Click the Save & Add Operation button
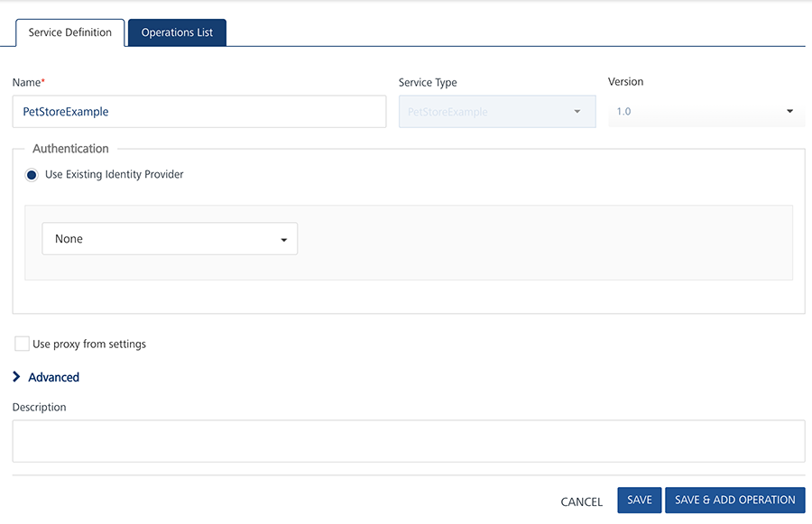Viewport: 812px width, 524px height. (x=734, y=501)
